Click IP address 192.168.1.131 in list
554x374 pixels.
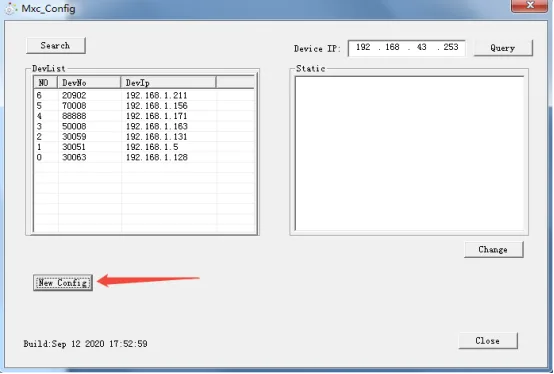point(157,137)
